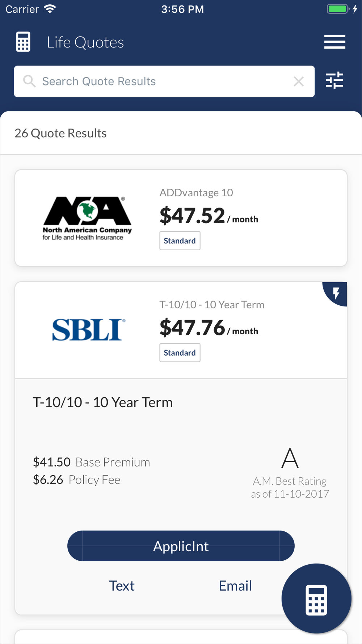Tap the battery icon in status bar
Image resolution: width=362 pixels, height=644 pixels.
coord(337,9)
